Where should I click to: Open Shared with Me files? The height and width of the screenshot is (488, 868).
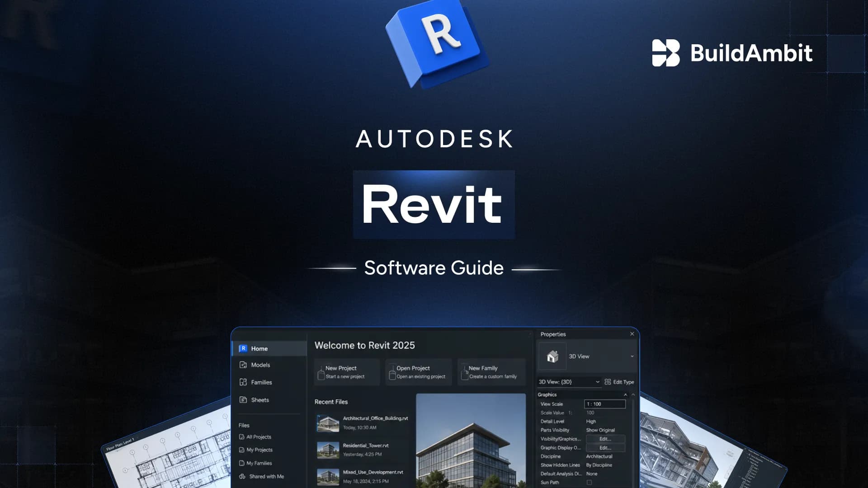261,476
